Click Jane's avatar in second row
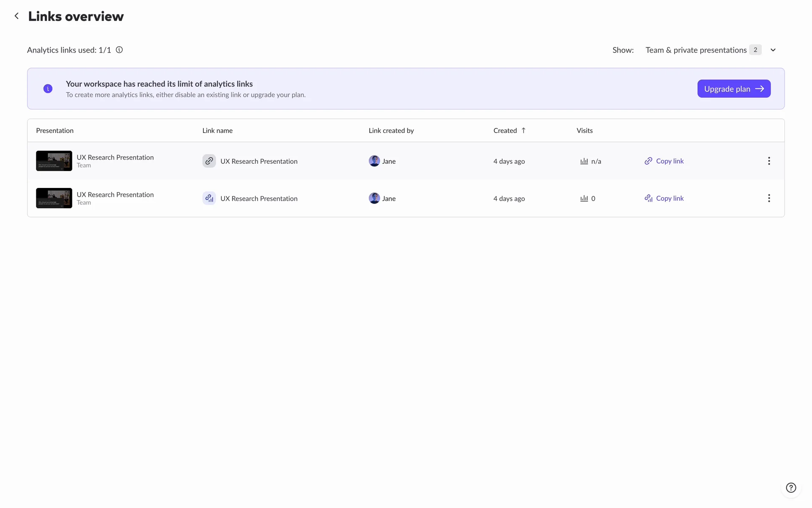Screen dimensions: 812x508 374,198
